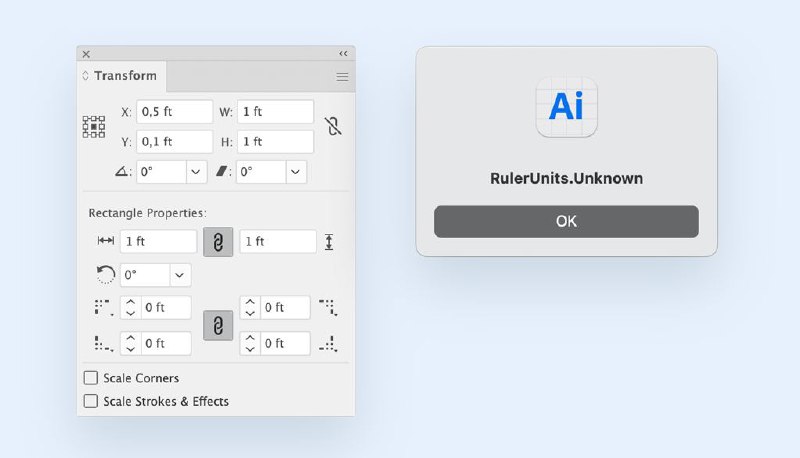
Task: Open the shear angle dropdown
Action: tap(296, 172)
